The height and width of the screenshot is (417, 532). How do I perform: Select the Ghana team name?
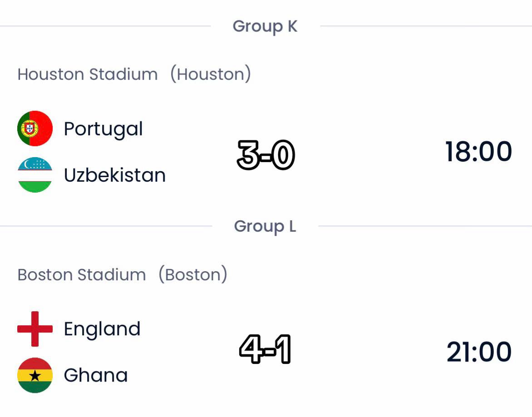(96, 375)
